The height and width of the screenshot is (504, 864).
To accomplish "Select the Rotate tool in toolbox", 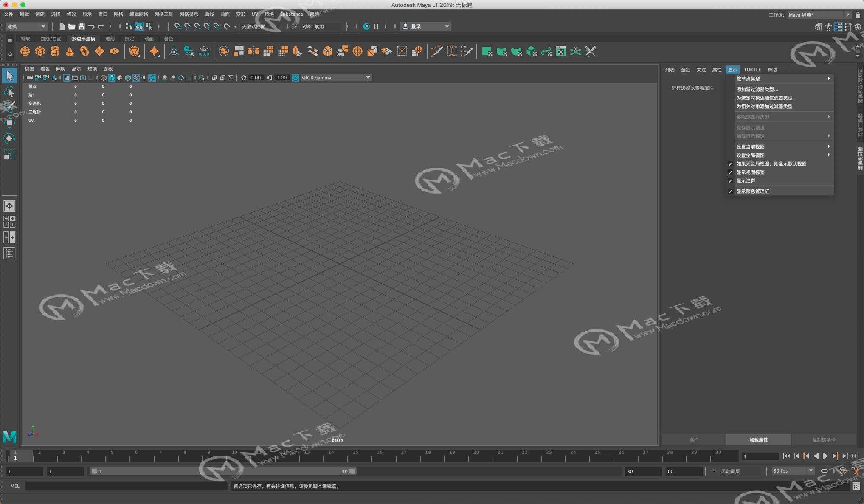I will point(9,138).
